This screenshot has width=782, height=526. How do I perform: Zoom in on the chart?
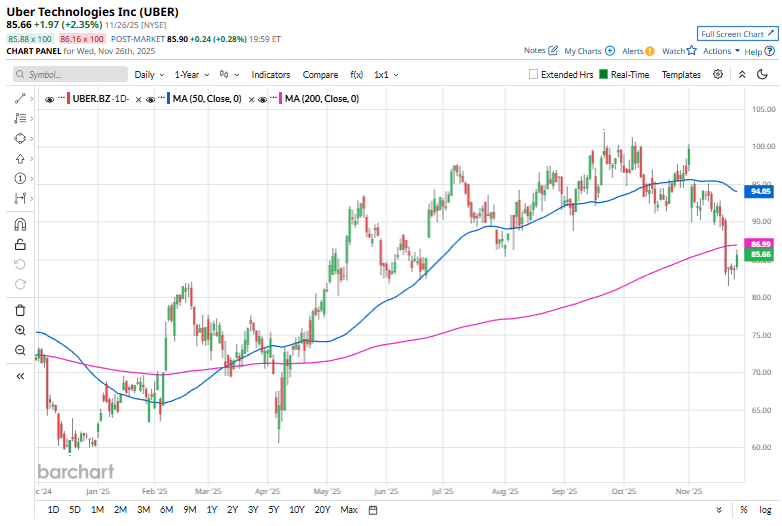tap(20, 330)
